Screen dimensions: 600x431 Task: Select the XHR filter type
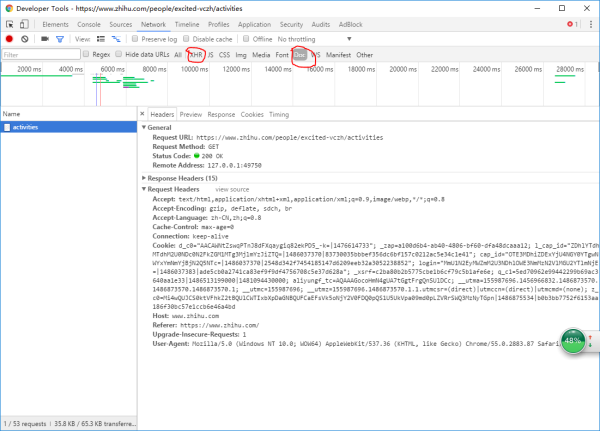196,55
